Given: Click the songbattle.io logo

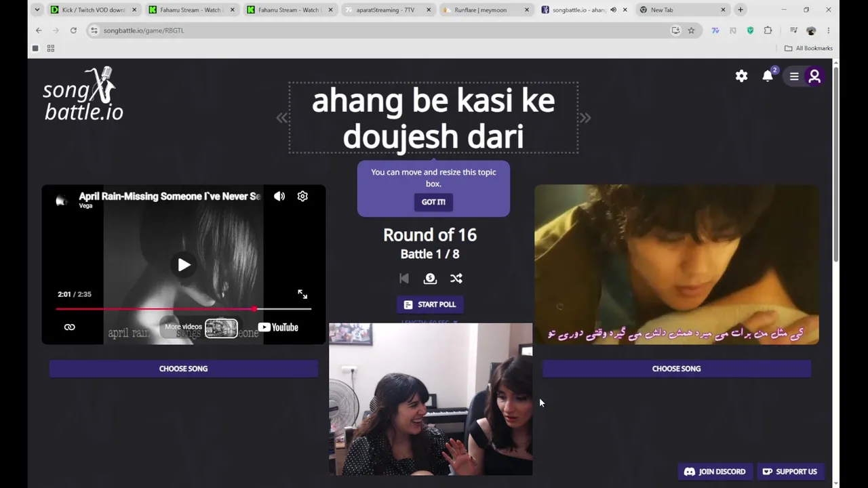Looking at the screenshot, I should point(83,94).
